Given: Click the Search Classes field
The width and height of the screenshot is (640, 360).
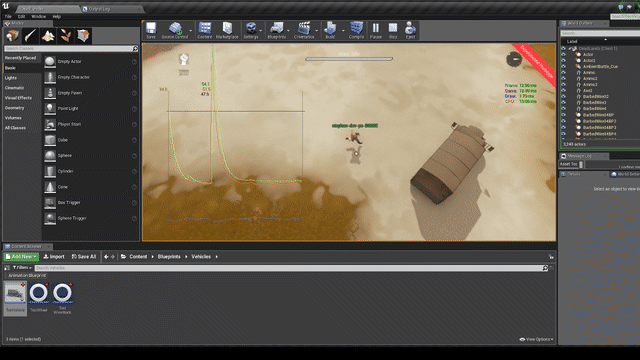Looking at the screenshot, I should [x=71, y=49].
